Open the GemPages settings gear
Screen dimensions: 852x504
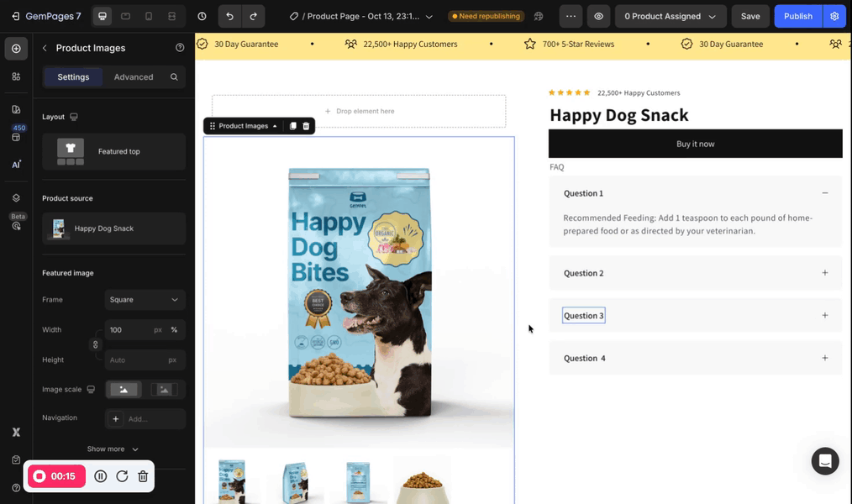pos(834,16)
